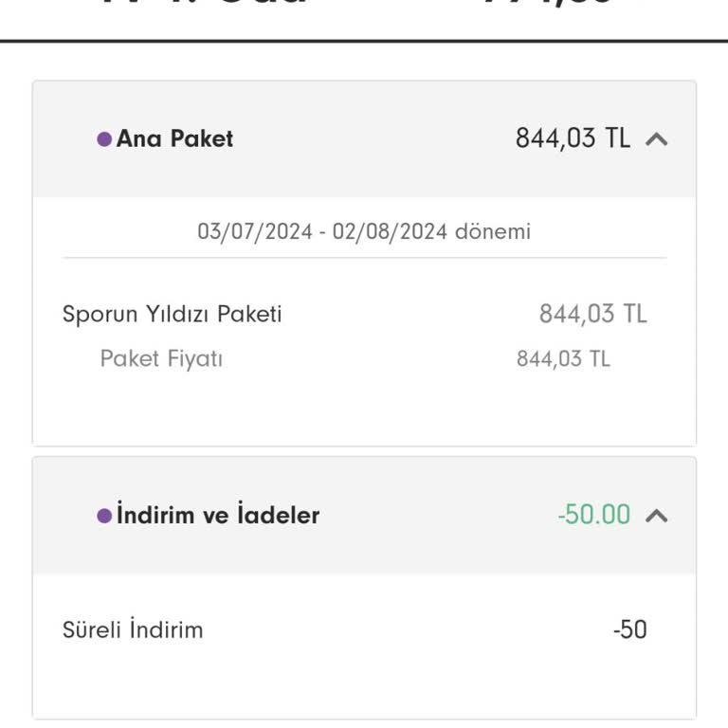Select the Ana Paket section title

[174, 139]
